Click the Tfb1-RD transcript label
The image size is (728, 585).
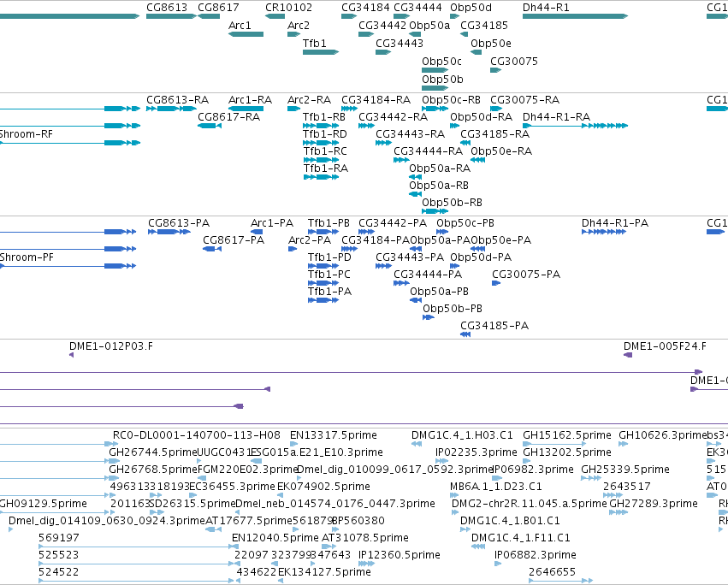[325, 134]
